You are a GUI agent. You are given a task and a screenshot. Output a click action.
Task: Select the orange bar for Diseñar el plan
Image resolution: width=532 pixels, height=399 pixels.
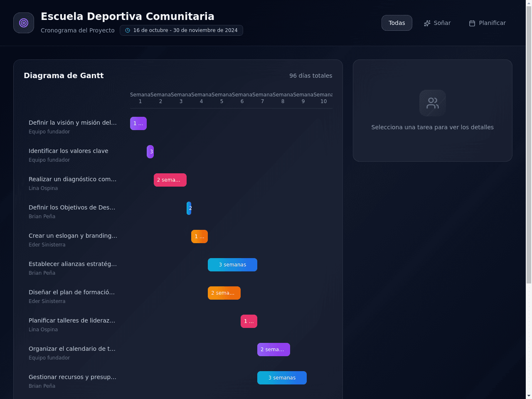pyautogui.click(x=224, y=293)
